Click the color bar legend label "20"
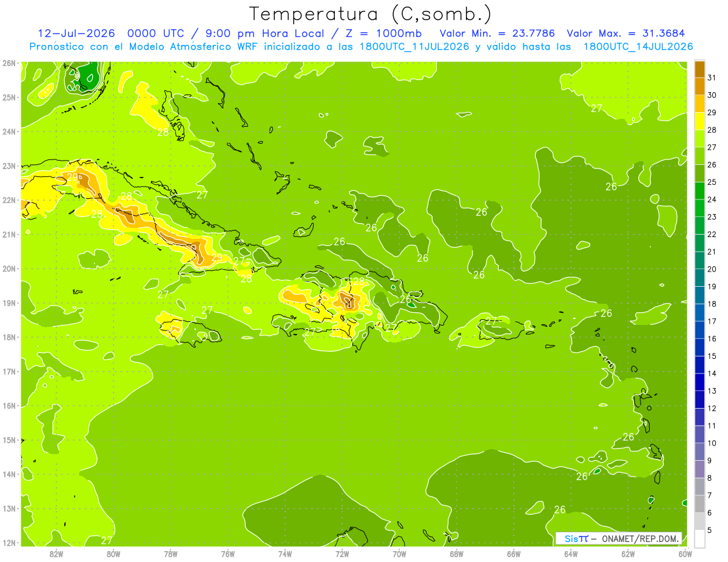The width and height of the screenshot is (728, 562). pos(712,269)
